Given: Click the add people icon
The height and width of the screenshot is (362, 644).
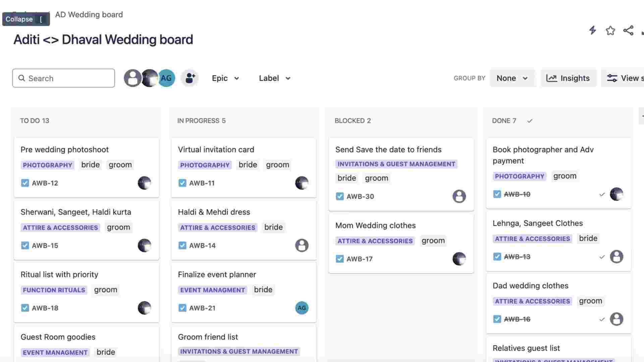Looking at the screenshot, I should coord(190,78).
